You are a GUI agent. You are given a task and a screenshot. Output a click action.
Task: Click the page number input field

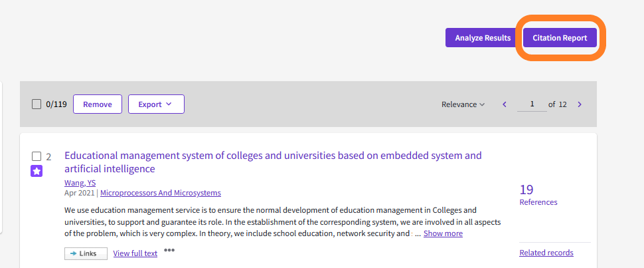(532, 104)
